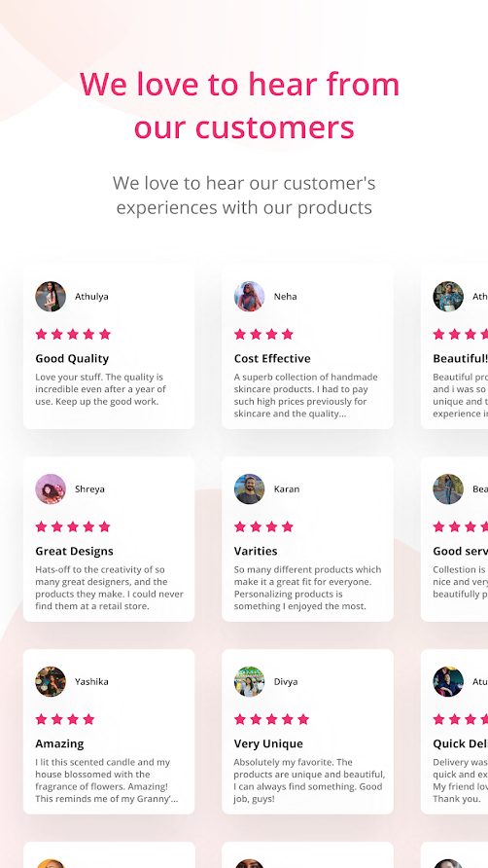Click the stars on Yashika's Amazing review
This screenshot has width=488, height=868.
coord(65,719)
